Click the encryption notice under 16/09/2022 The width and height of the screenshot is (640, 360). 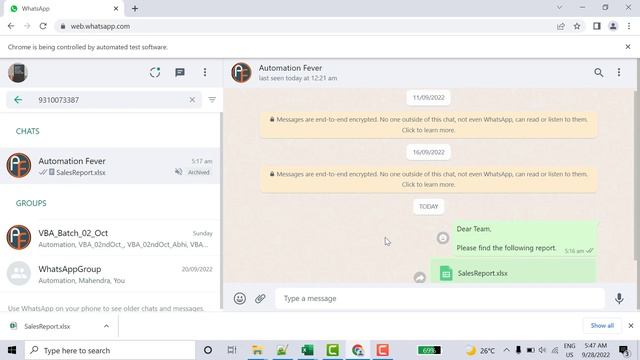(x=429, y=179)
